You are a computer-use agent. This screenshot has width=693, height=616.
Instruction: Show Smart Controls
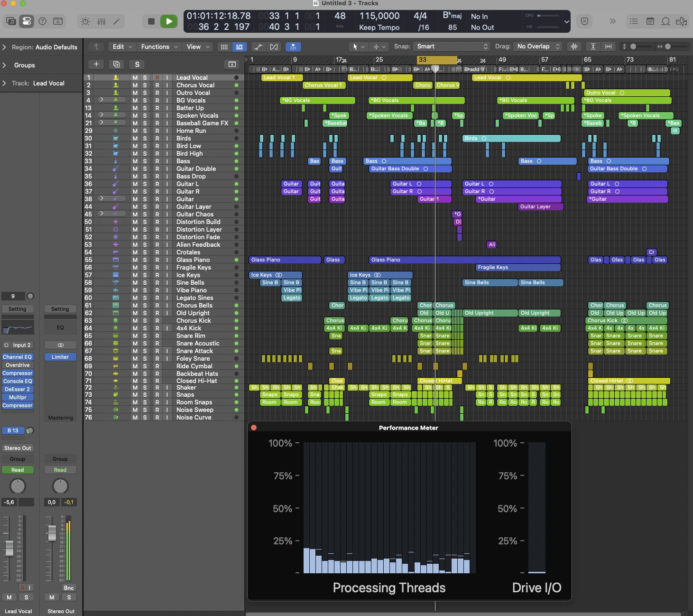click(85, 21)
